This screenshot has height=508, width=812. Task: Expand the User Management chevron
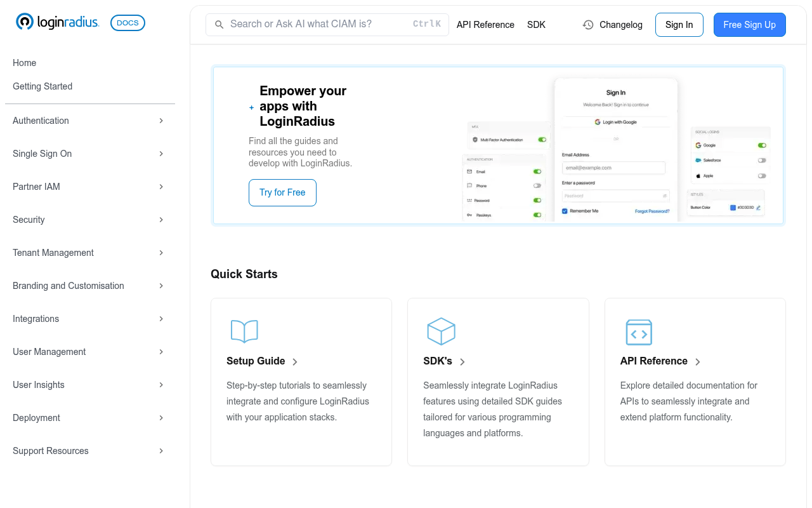pyautogui.click(x=161, y=352)
